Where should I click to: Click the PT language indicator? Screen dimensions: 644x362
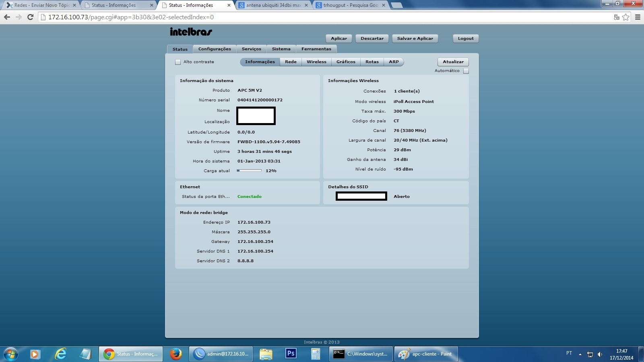[x=569, y=353]
